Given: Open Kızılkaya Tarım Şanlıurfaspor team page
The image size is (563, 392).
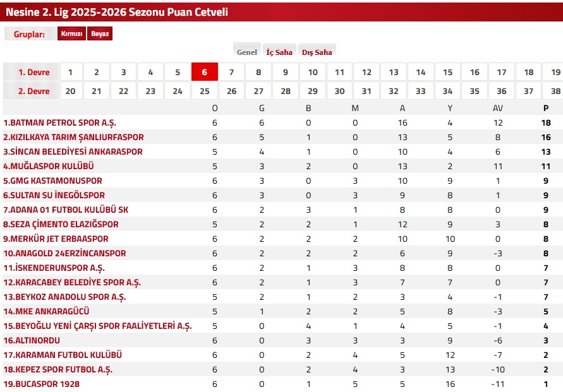Looking at the screenshot, I should point(74,137).
